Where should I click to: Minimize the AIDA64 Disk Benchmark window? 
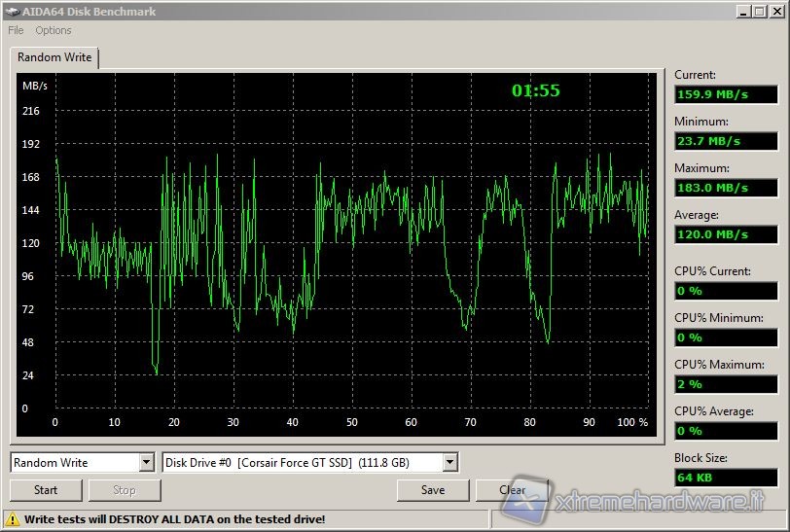pos(742,12)
